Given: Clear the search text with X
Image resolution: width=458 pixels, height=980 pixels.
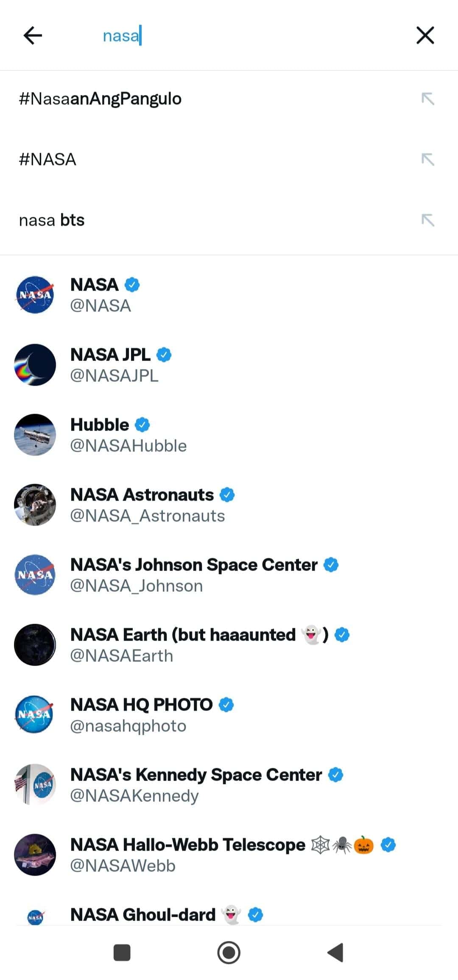Looking at the screenshot, I should click(425, 35).
